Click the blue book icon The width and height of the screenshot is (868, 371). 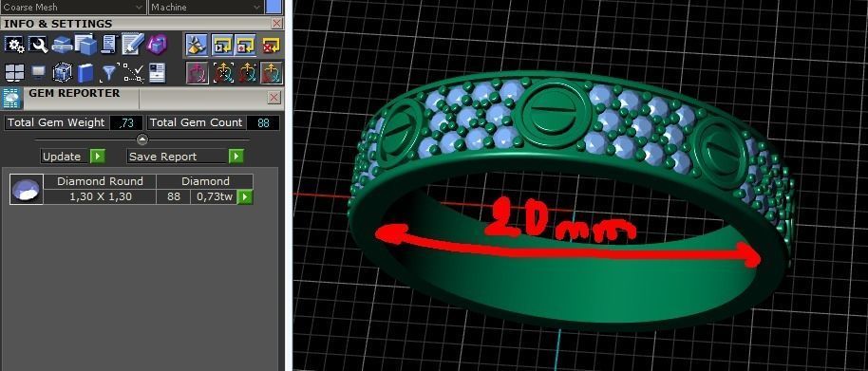click(x=85, y=72)
